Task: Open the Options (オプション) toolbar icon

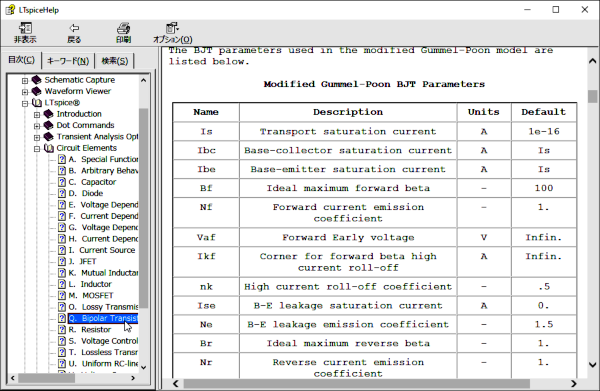Action: [x=172, y=28]
